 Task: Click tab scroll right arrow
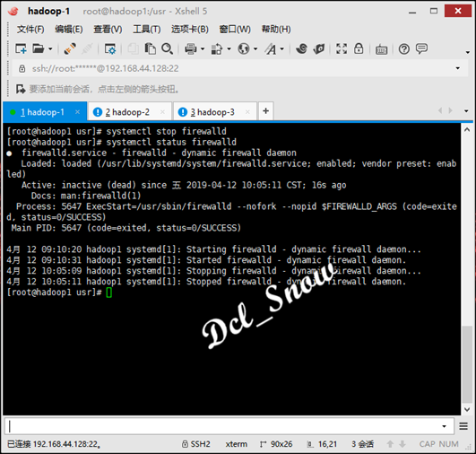tap(451, 110)
